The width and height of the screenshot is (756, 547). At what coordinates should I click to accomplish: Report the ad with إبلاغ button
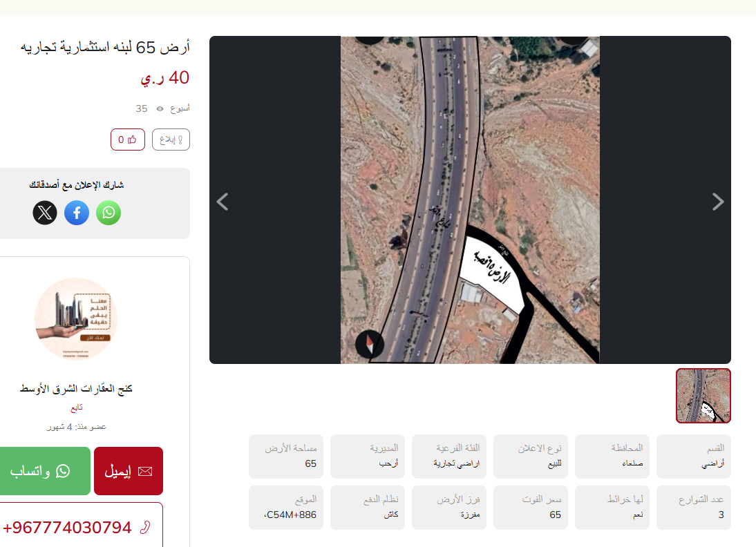click(x=171, y=140)
